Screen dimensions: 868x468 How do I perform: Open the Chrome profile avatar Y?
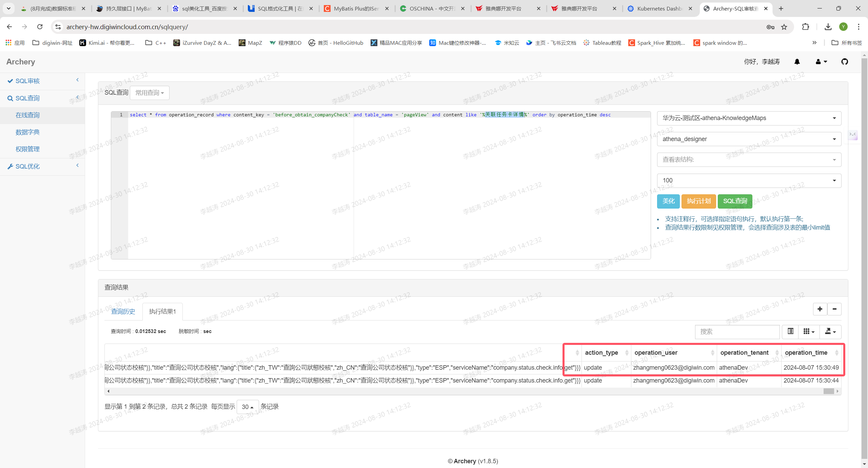[x=843, y=27]
